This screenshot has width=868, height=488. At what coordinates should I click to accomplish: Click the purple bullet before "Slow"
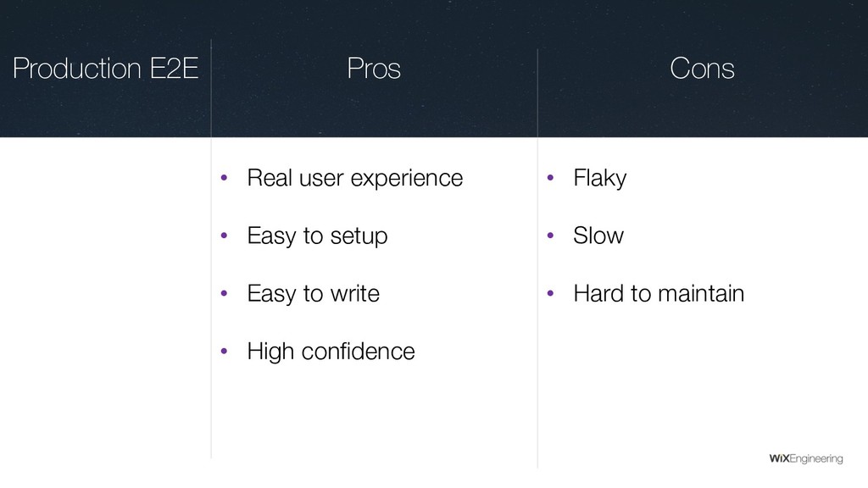click(x=549, y=236)
